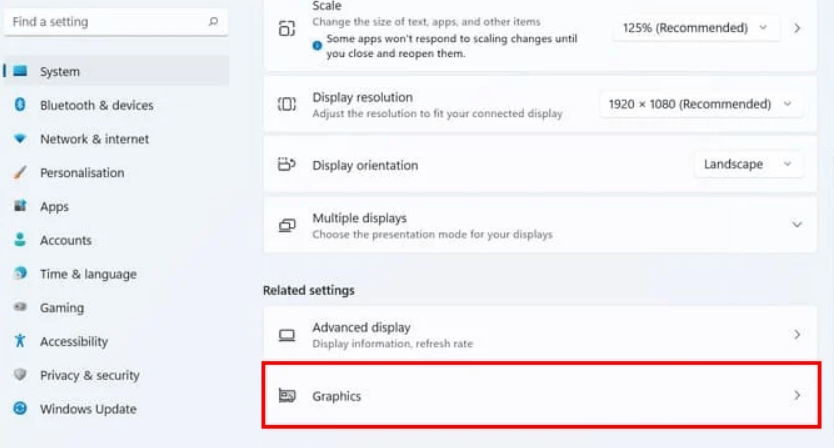
Task: Change the Landscape orientation dropdown
Action: point(748,164)
